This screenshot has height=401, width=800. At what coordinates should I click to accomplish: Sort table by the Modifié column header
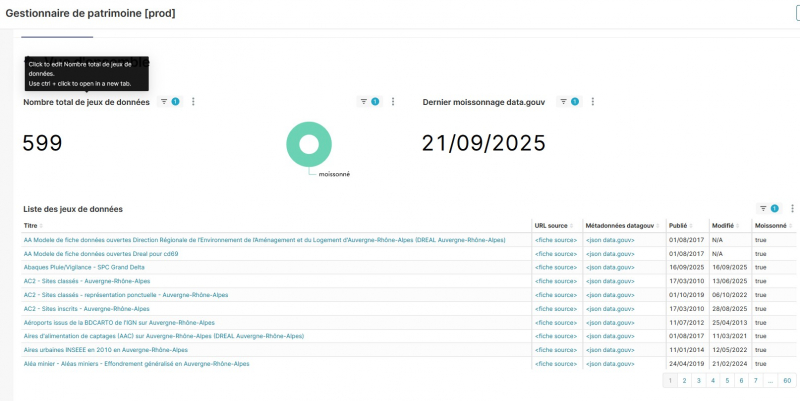722,226
